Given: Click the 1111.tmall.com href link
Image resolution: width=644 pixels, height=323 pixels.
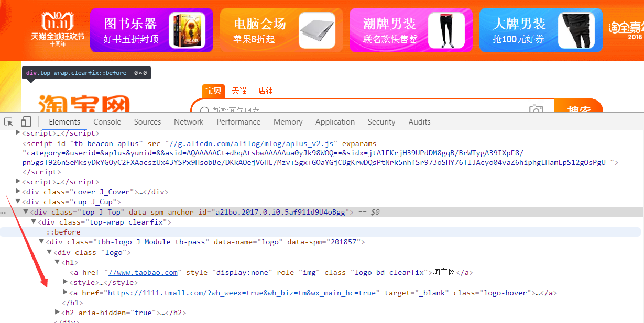Looking at the screenshot, I should [x=242, y=293].
